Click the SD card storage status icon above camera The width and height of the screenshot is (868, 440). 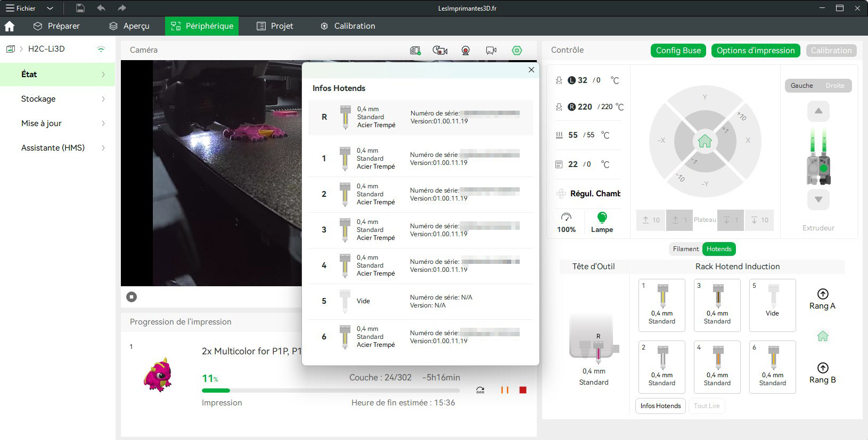415,50
